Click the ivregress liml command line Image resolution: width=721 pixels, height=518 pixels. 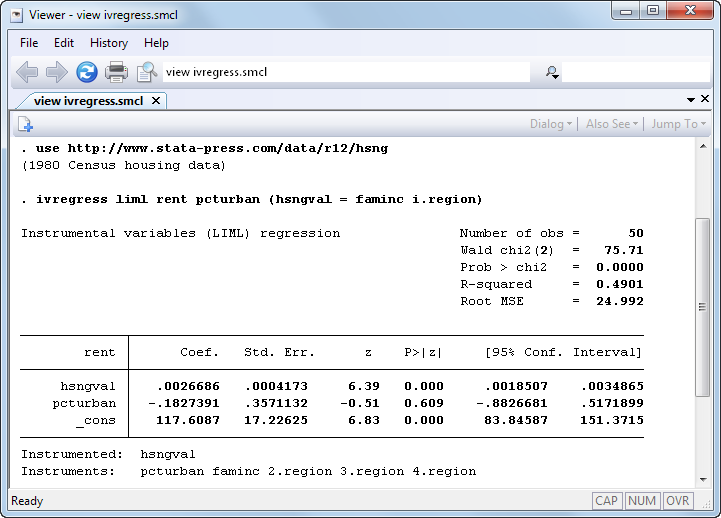252,199
